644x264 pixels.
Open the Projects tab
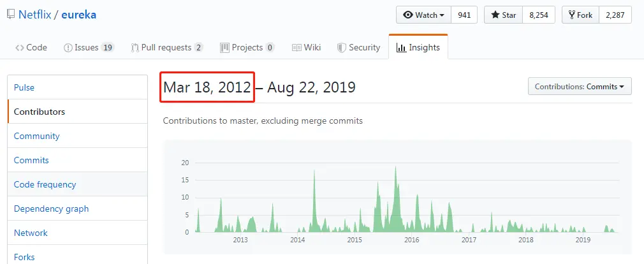click(247, 47)
